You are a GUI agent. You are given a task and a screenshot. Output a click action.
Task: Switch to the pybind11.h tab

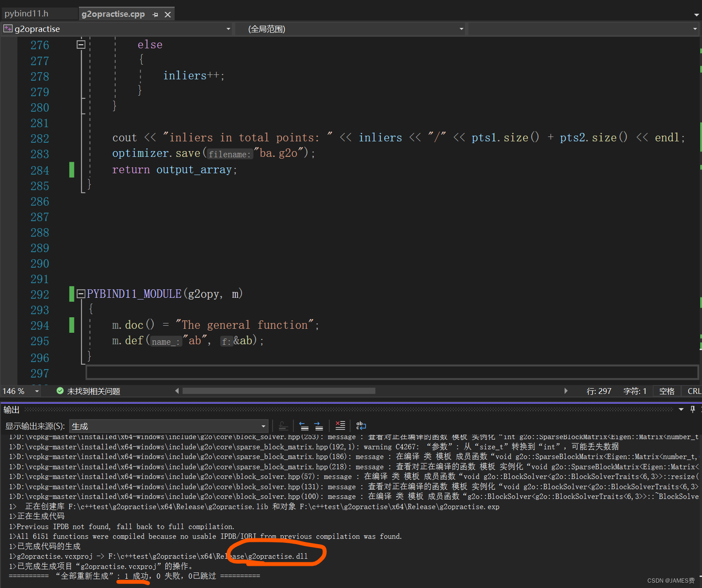27,14
